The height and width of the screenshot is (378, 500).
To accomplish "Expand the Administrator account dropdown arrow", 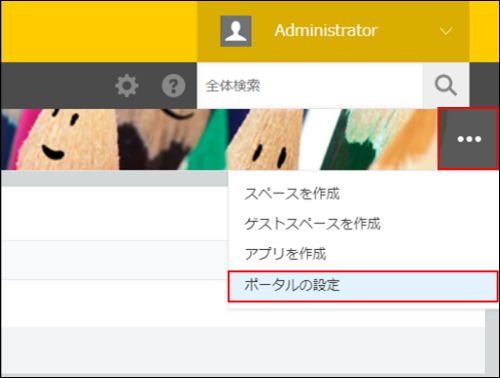I will click(446, 31).
